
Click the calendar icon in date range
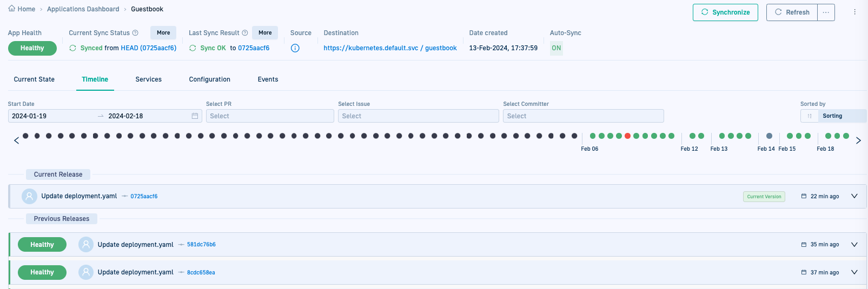195,116
